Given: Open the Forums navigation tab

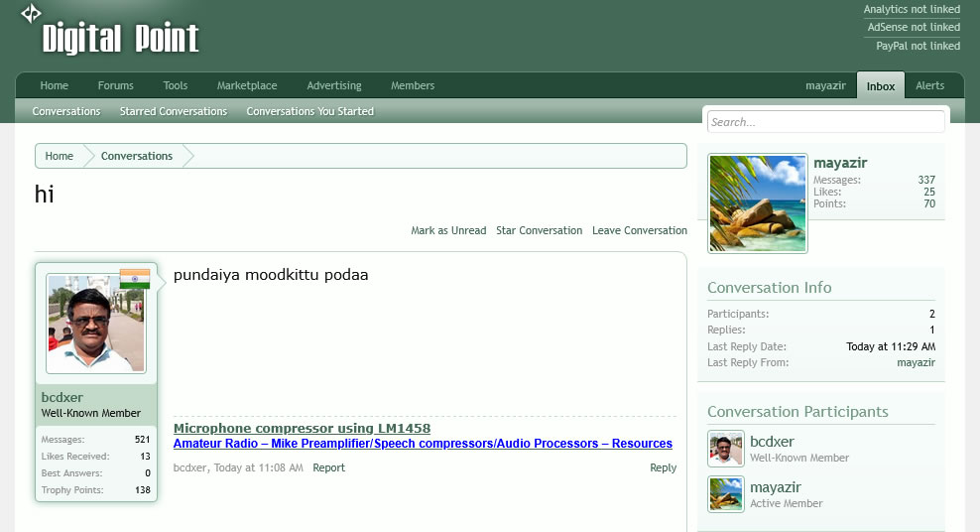Looking at the screenshot, I should 116,85.
